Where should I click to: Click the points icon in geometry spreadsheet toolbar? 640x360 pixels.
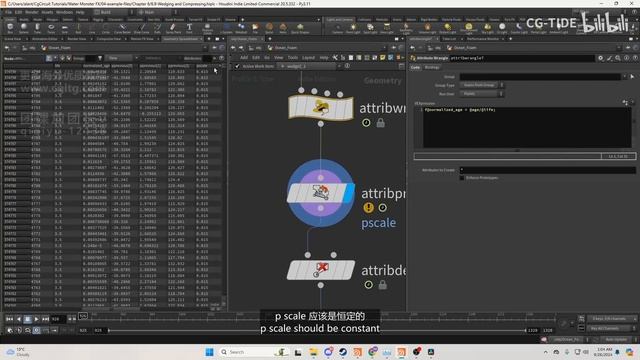click(x=49, y=58)
